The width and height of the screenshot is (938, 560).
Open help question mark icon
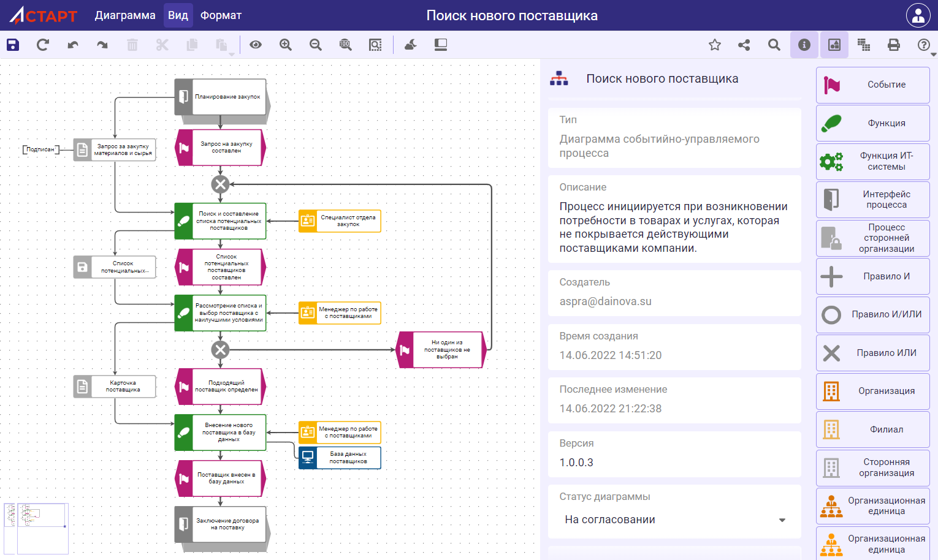[924, 45]
